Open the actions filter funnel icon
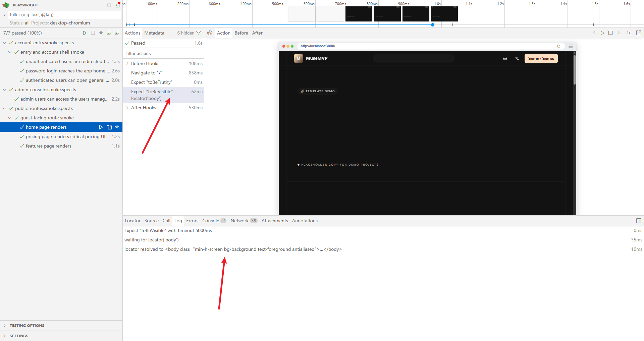 [199, 33]
